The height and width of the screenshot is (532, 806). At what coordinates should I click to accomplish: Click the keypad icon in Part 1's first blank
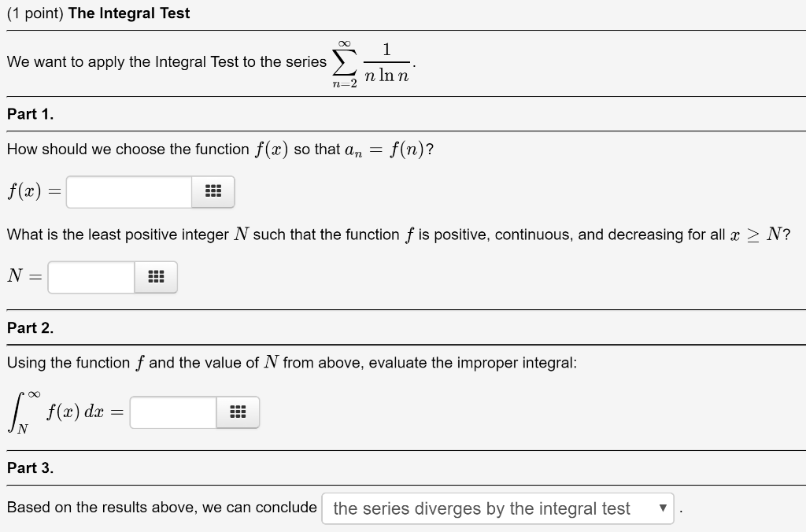click(212, 191)
